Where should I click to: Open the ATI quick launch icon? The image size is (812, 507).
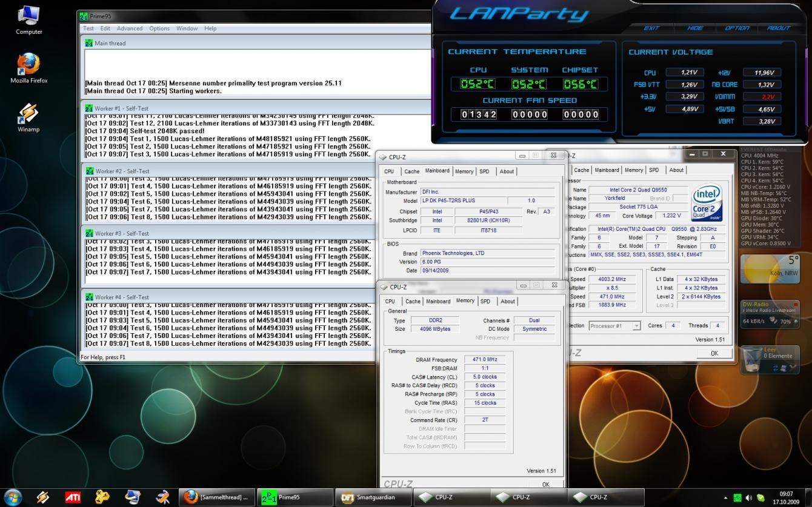(73, 497)
